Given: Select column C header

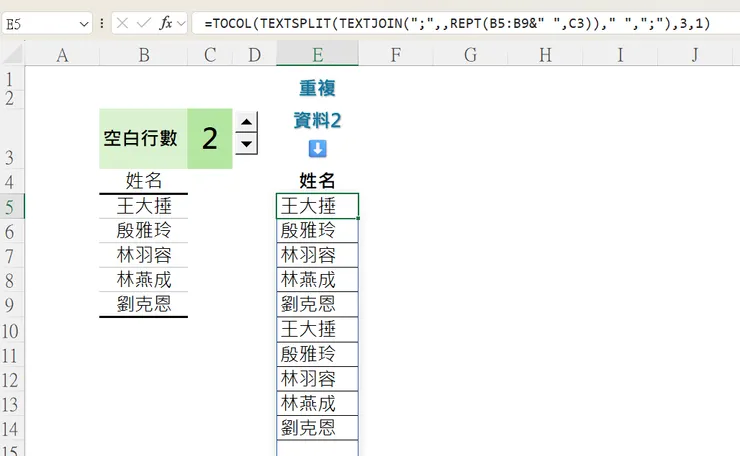Looking at the screenshot, I should (210, 55).
